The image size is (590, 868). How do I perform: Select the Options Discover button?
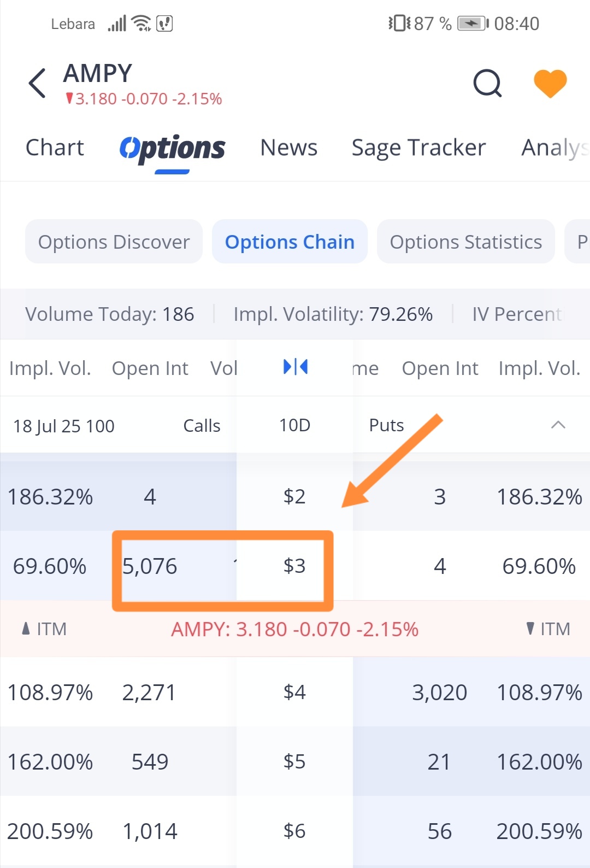(x=114, y=242)
